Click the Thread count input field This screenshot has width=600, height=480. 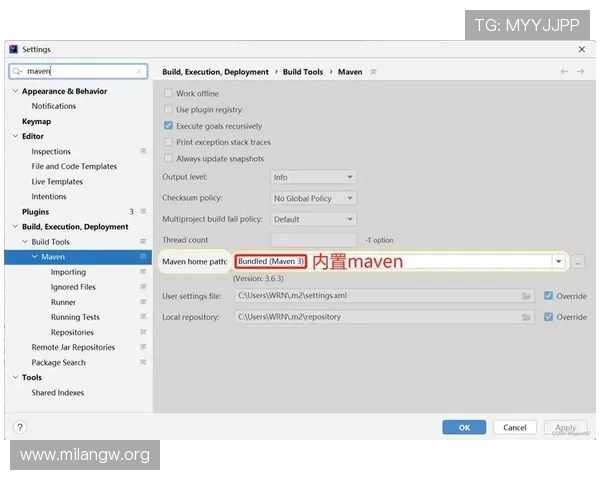pyautogui.click(x=313, y=240)
